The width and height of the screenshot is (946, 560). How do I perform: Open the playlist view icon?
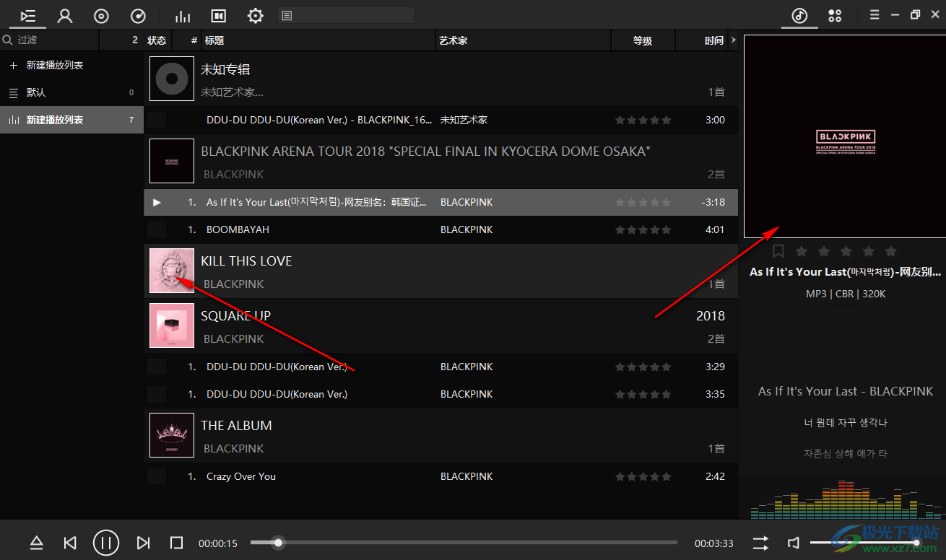[28, 15]
